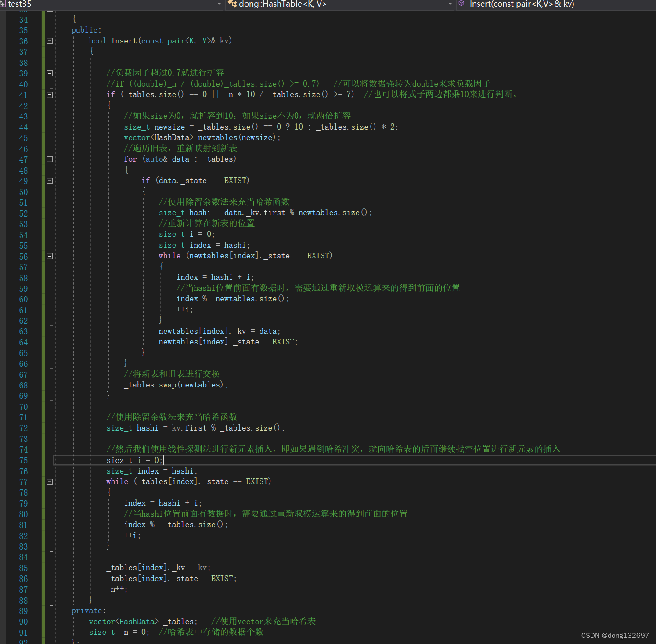Click line number 56 in the margin

[23, 257]
